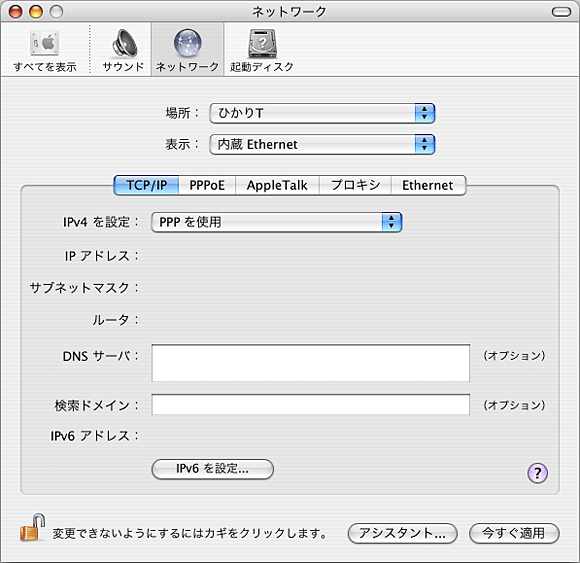Open help via the purple question mark
580x563 pixels.
[537, 473]
